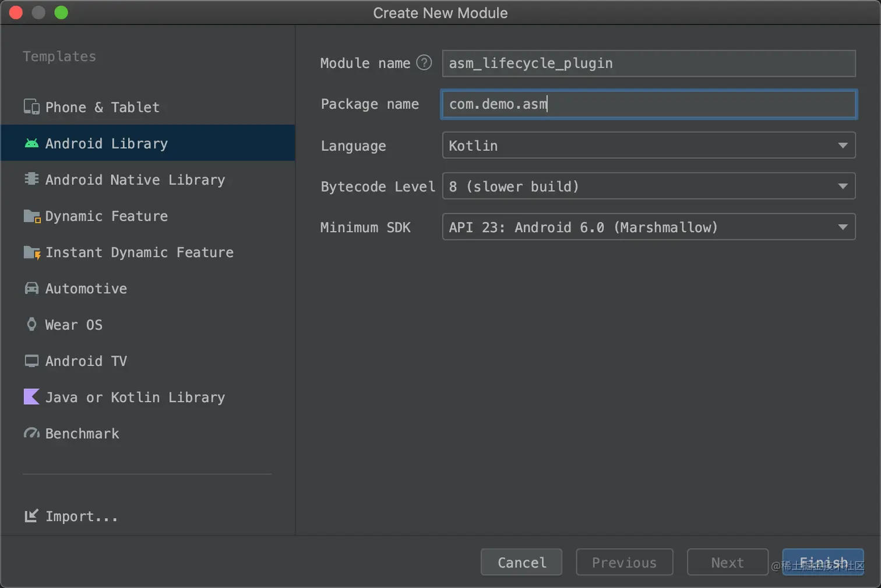
Task: Click the Android Native Library chip icon
Action: (31, 179)
